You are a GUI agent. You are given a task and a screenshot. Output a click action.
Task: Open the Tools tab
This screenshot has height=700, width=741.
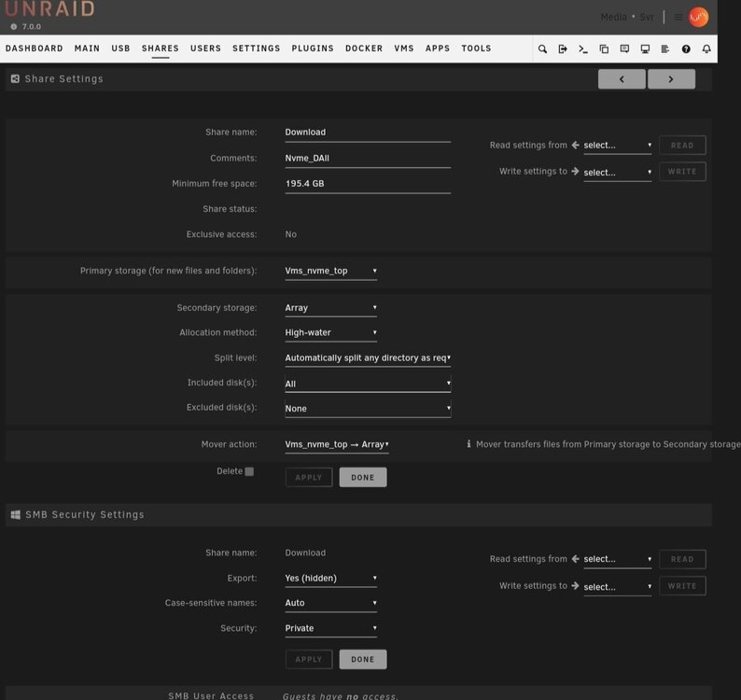[476, 49]
